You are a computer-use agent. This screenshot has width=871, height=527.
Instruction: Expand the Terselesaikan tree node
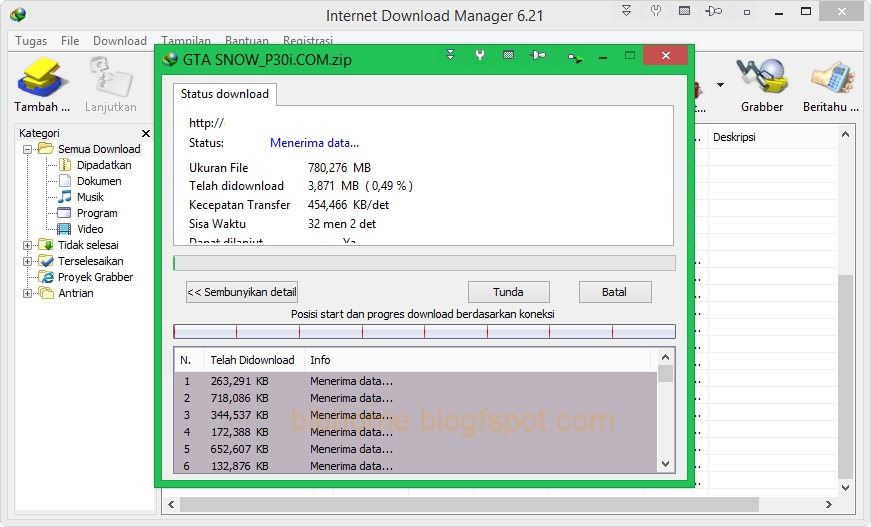28,261
